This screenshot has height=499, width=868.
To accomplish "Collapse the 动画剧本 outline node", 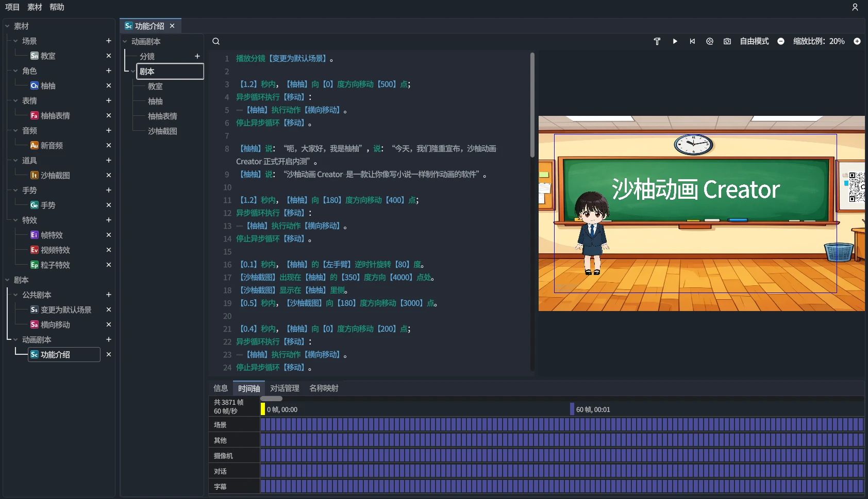I will coord(125,41).
